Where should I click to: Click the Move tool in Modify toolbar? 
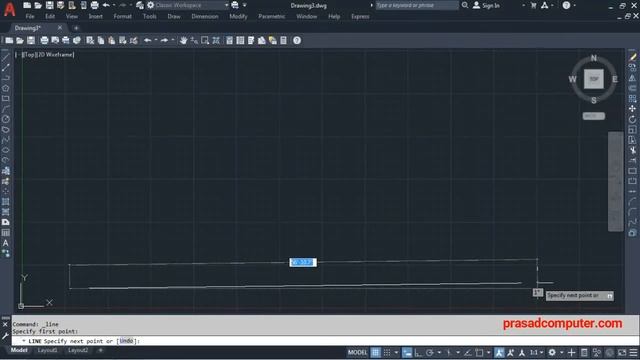point(632,109)
